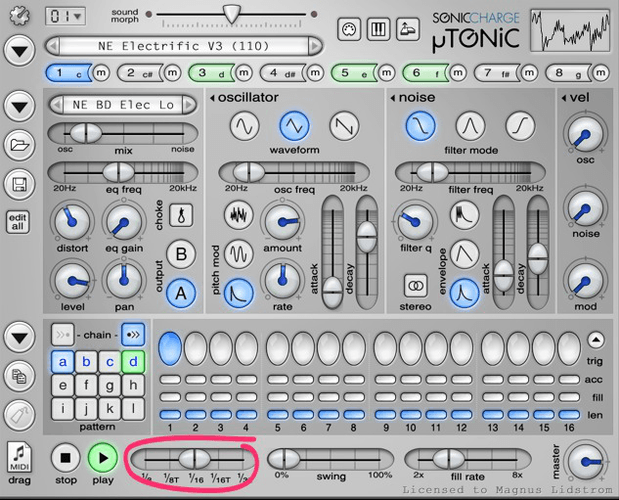Select pattern h

[133, 385]
